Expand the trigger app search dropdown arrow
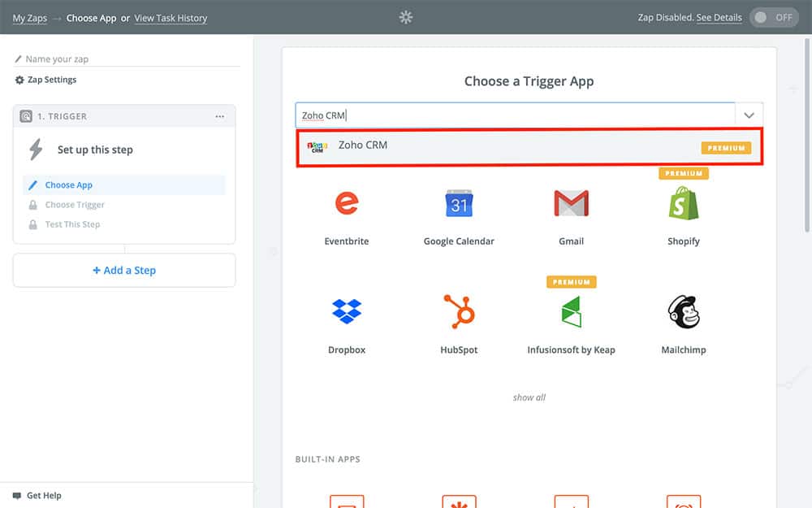The image size is (812, 508). click(749, 115)
